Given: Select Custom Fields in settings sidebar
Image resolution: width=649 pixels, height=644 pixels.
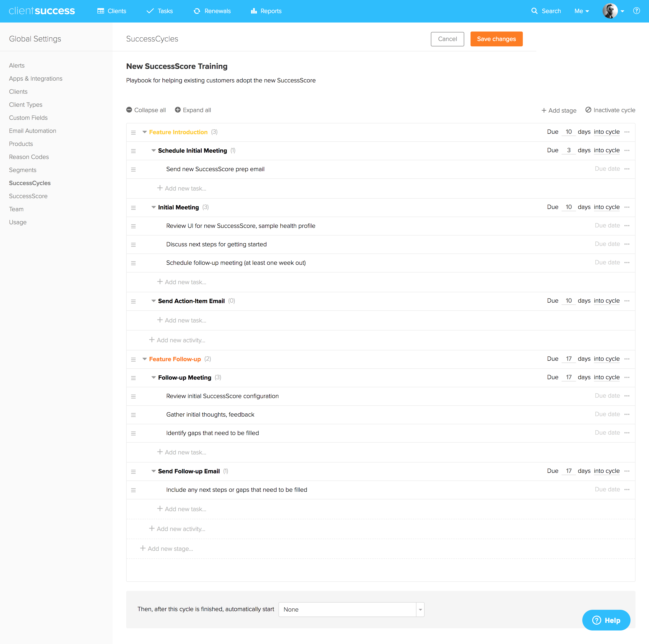Looking at the screenshot, I should click(x=28, y=118).
